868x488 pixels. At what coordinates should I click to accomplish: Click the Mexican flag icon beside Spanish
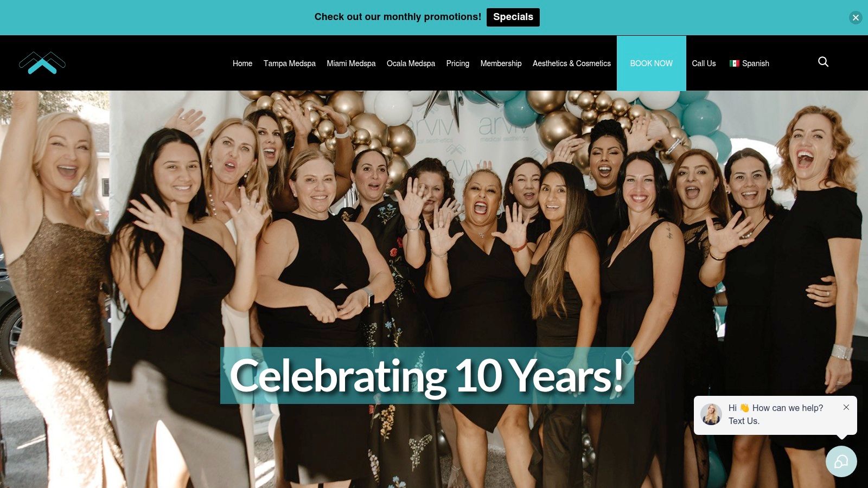point(734,63)
